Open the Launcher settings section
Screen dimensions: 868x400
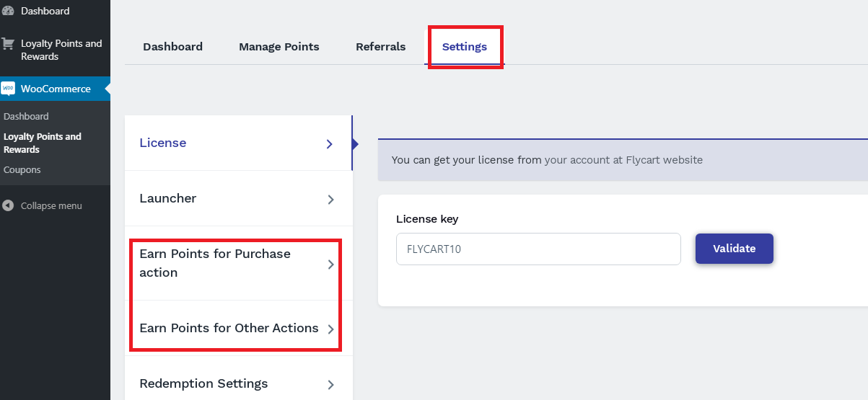coord(168,198)
